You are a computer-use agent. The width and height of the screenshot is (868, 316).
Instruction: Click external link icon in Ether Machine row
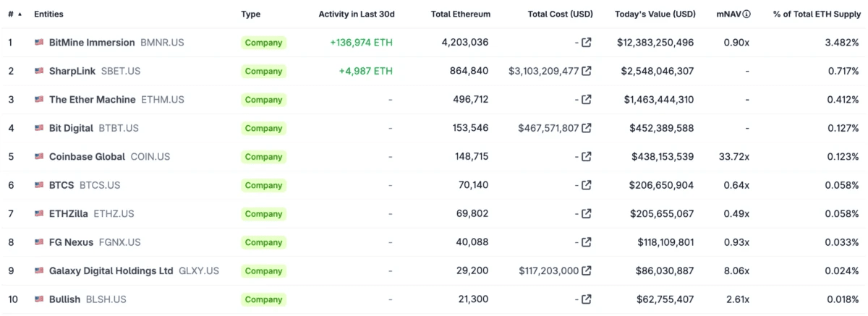(x=587, y=100)
